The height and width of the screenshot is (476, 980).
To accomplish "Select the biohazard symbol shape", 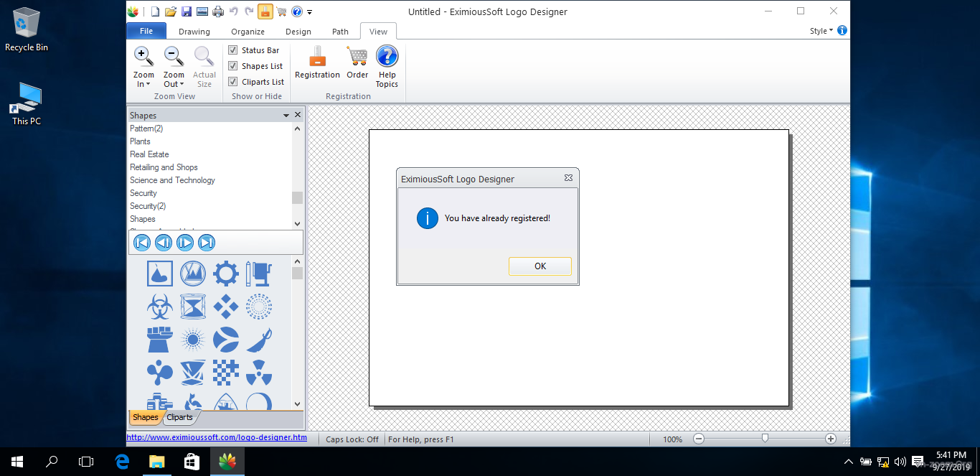I will [x=160, y=307].
